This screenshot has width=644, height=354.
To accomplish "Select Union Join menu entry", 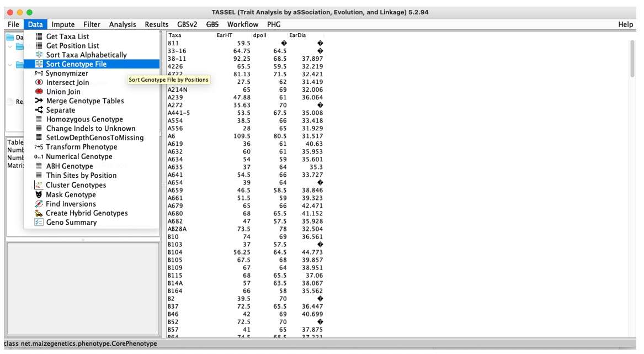I will point(92,91).
